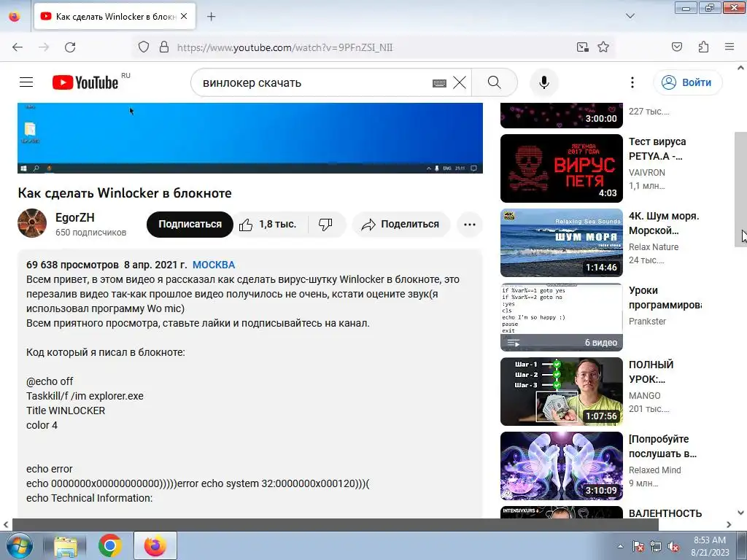
Task: Click the horizontal scrollbar thumb
Action: tap(336, 525)
